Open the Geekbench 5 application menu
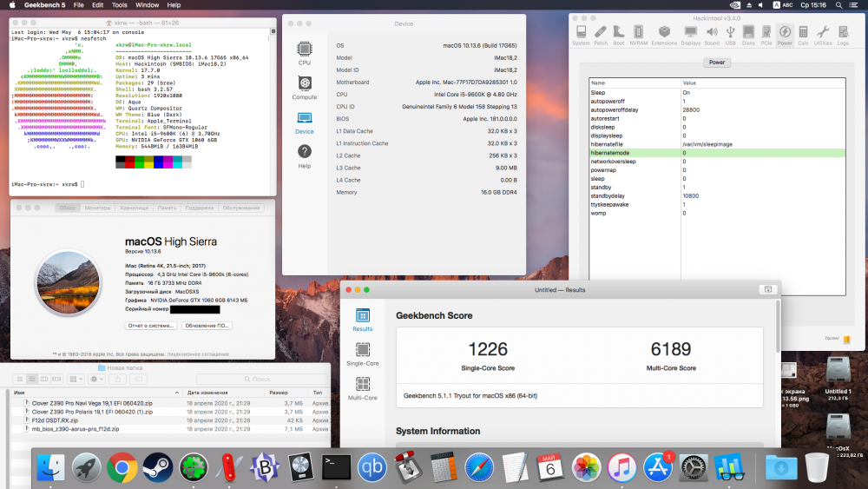Screen dimensions: 868x489 coord(45,5)
